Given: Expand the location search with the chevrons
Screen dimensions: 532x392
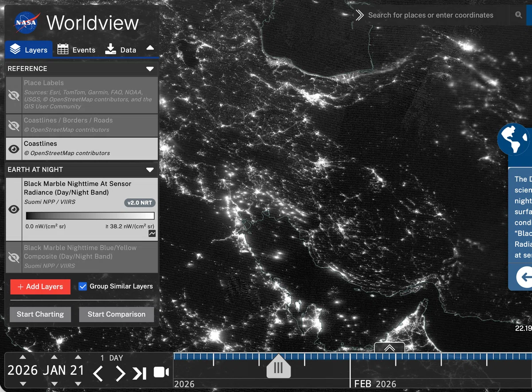Looking at the screenshot, I should click(x=359, y=15).
